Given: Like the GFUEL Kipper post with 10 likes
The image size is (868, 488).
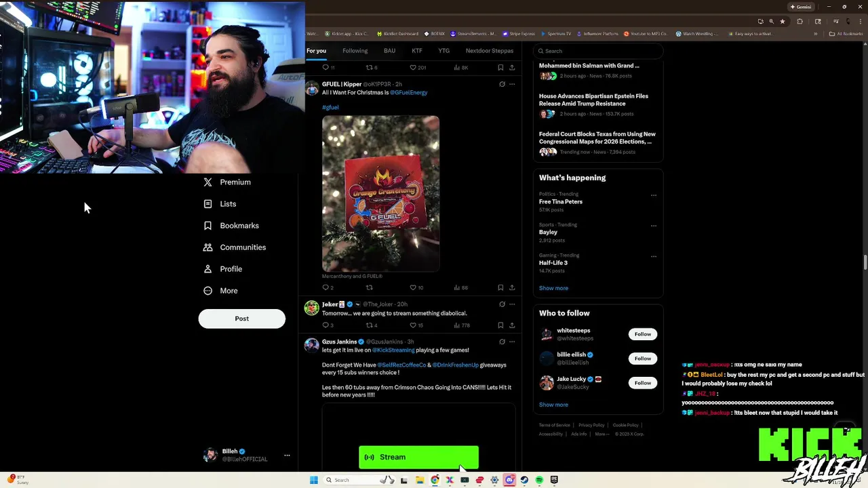Looking at the screenshot, I should (x=416, y=287).
